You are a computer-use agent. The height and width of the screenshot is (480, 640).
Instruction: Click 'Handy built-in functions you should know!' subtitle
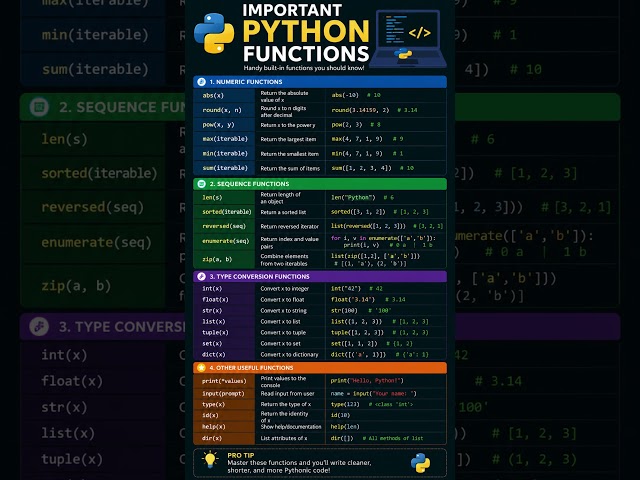pyautogui.click(x=304, y=68)
